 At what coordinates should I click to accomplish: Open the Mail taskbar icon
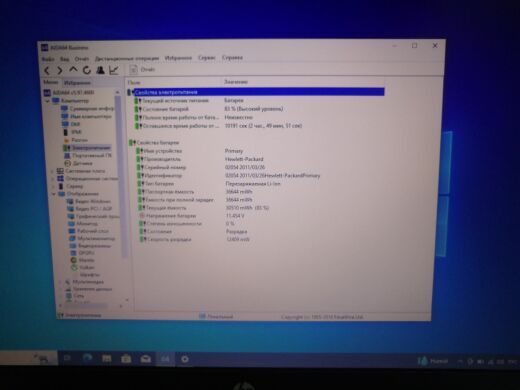(x=146, y=359)
